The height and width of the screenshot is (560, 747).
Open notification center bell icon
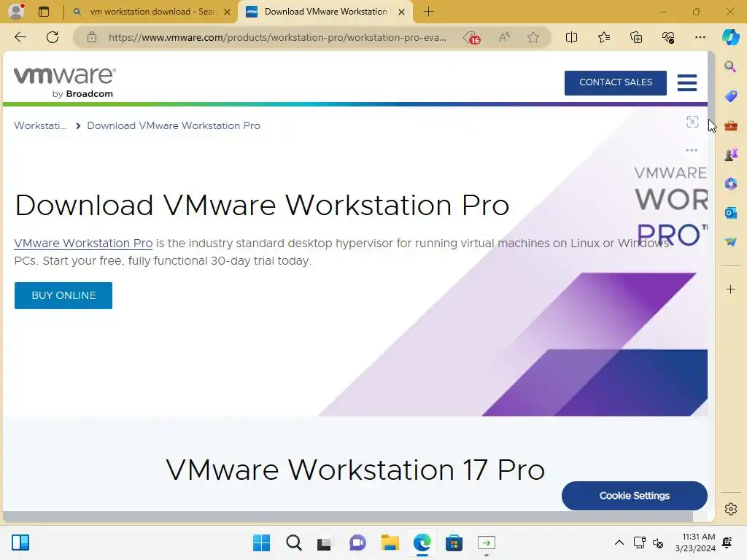727,542
